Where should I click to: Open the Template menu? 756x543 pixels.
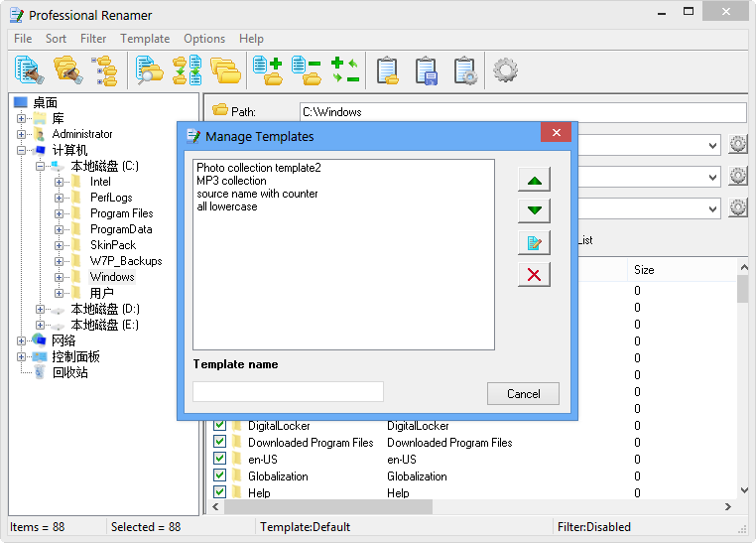pyautogui.click(x=145, y=39)
